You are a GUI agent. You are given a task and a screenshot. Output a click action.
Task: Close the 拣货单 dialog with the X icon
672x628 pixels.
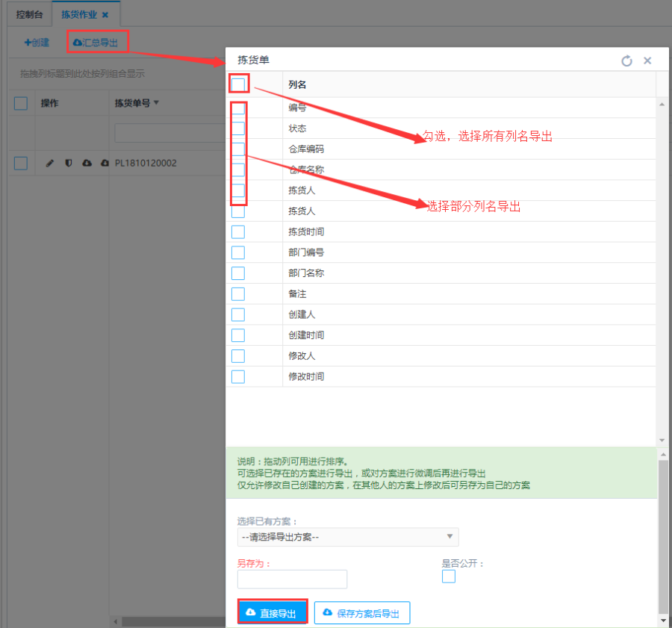647,60
